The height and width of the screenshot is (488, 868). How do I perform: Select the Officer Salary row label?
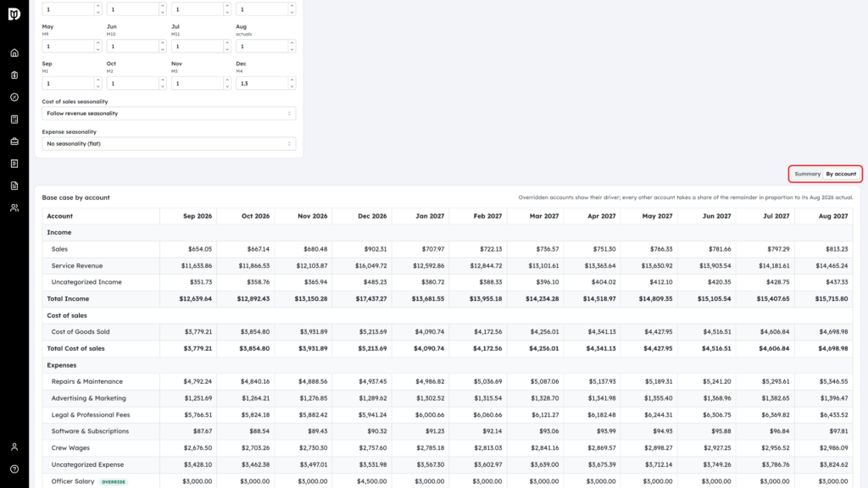pyautogui.click(x=73, y=481)
